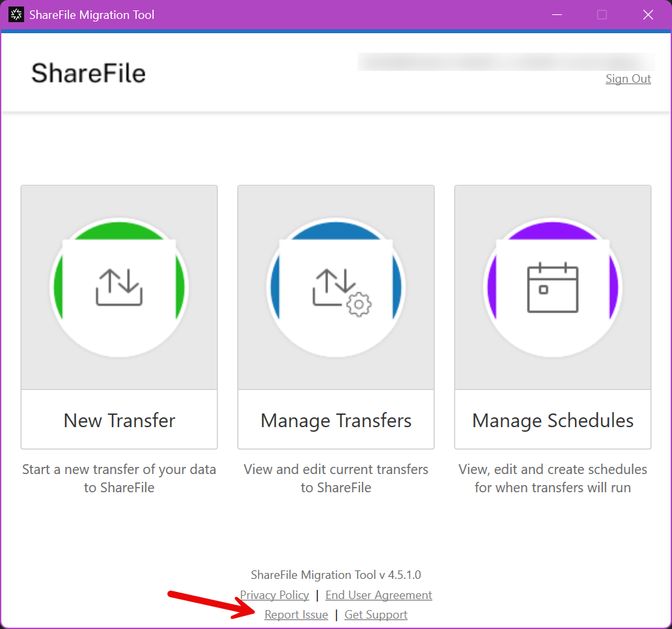Click the Report Issue link

coord(296,615)
